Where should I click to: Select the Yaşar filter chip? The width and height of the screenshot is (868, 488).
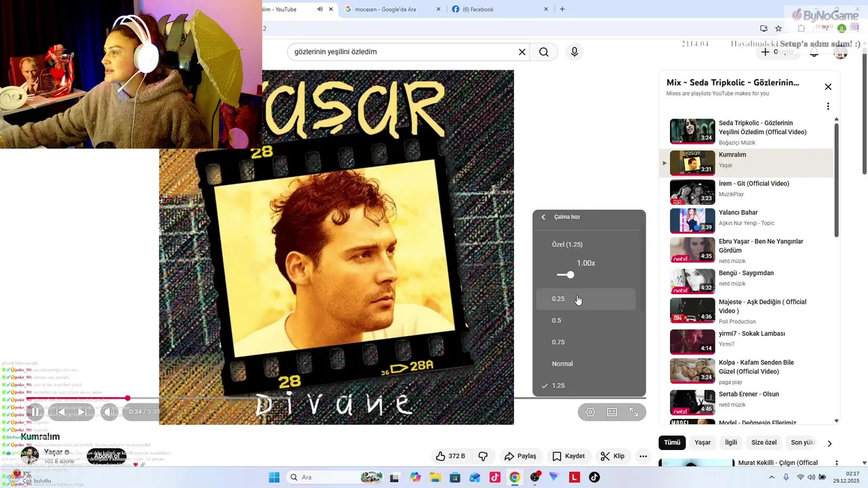coord(703,443)
